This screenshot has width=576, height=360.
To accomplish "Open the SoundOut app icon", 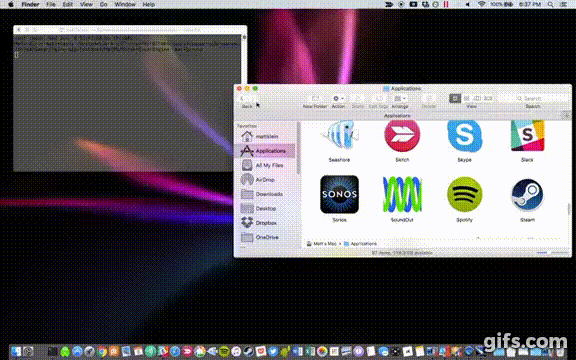I will click(402, 194).
